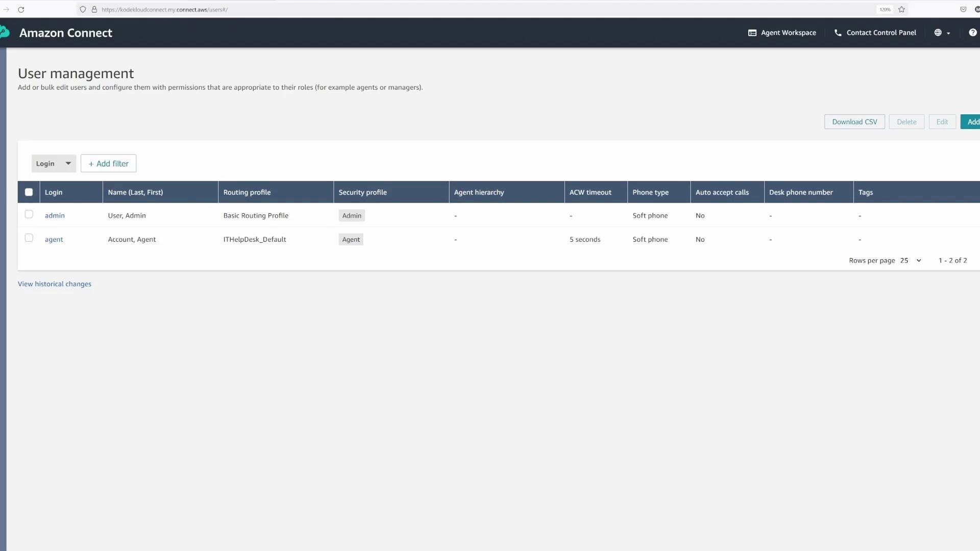This screenshot has width=980, height=551.
Task: Open View historical changes link
Action: coord(55,284)
